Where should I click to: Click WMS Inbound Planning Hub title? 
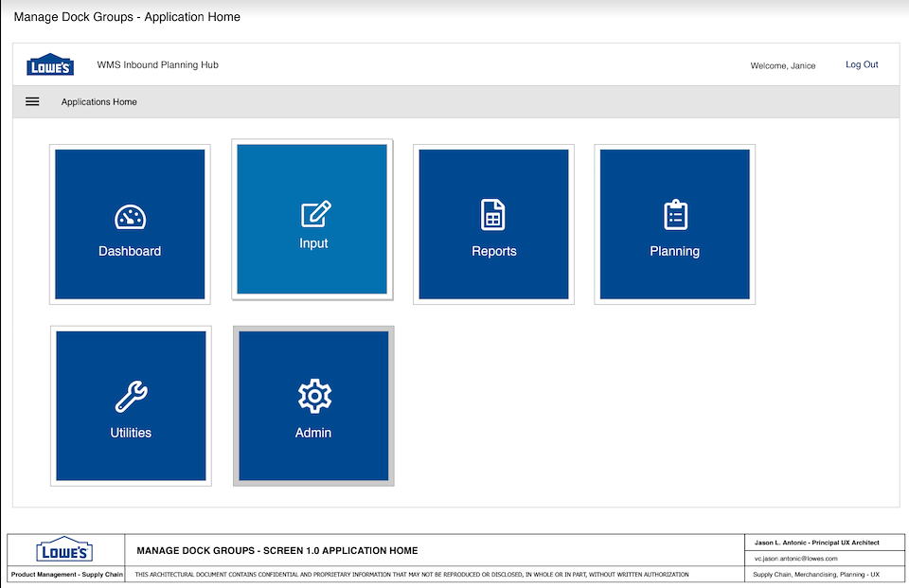(x=158, y=65)
